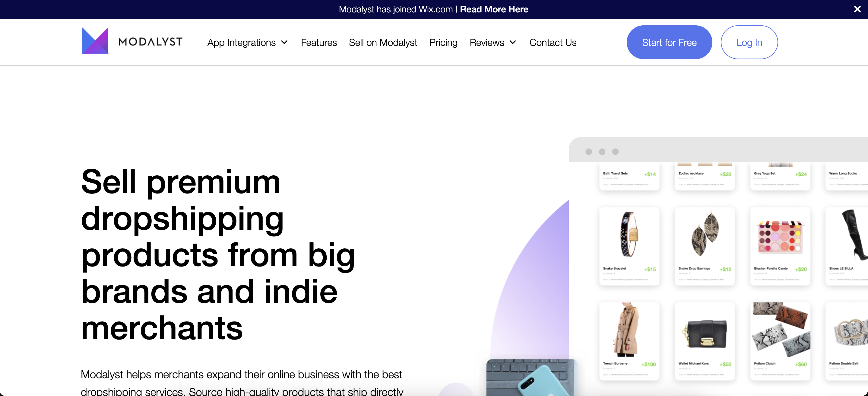
Task: Click the +$15 price on Snake Bracelet
Action: click(650, 270)
